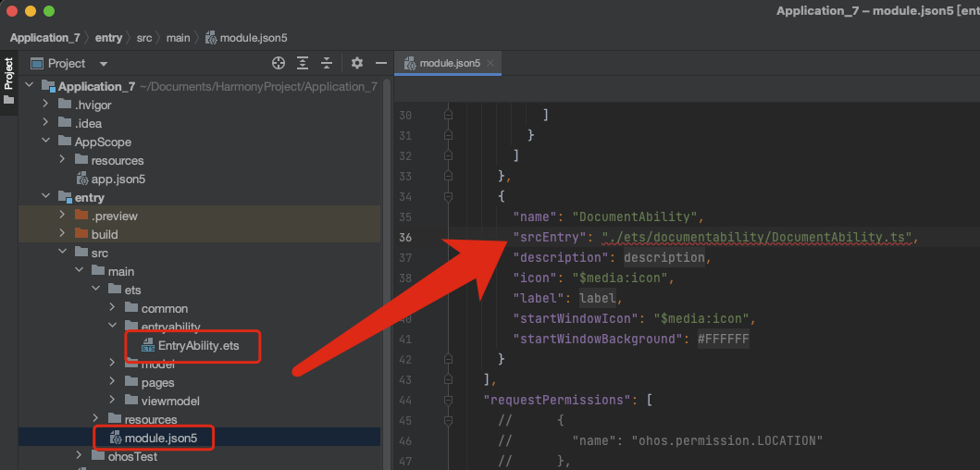Click the entry module folder icon

(65, 197)
